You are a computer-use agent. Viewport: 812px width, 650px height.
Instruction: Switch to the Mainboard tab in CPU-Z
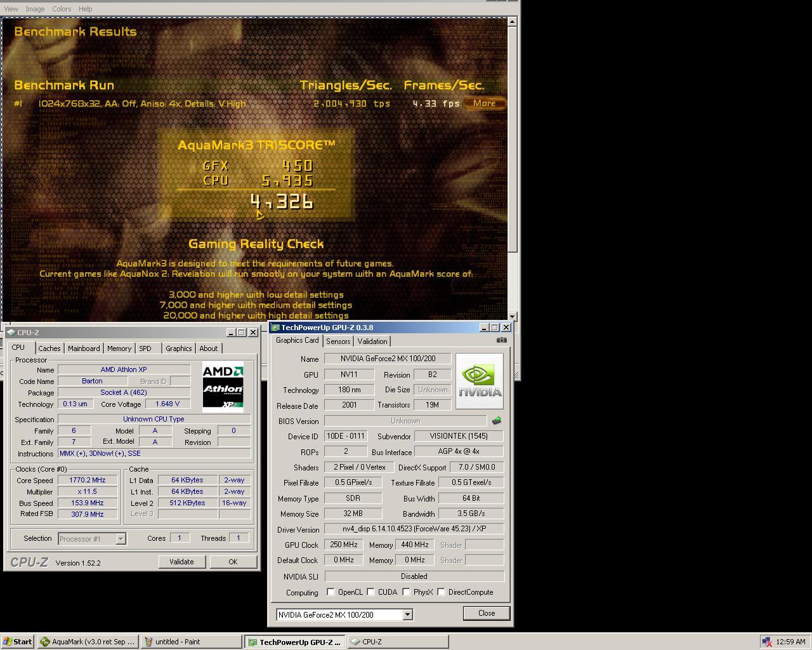pyautogui.click(x=84, y=348)
